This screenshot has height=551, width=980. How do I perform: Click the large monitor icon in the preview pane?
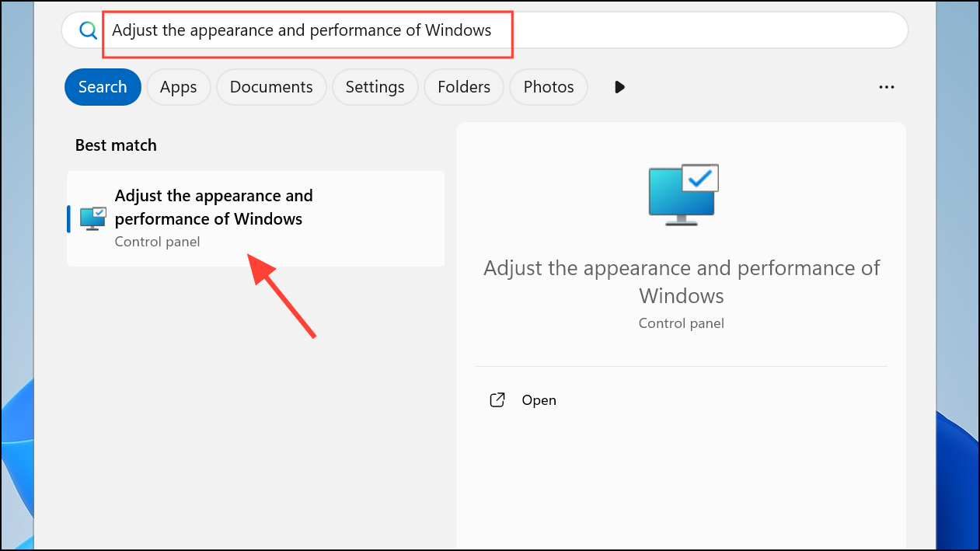pyautogui.click(x=683, y=194)
